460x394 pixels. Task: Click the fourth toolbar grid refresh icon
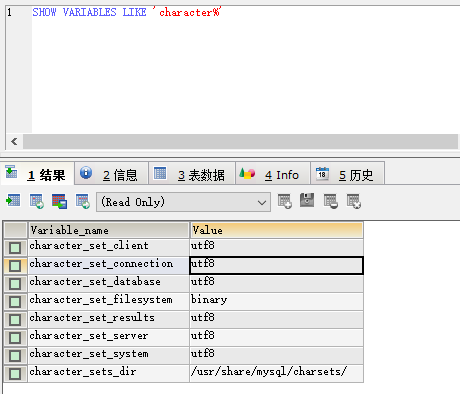tap(83, 201)
